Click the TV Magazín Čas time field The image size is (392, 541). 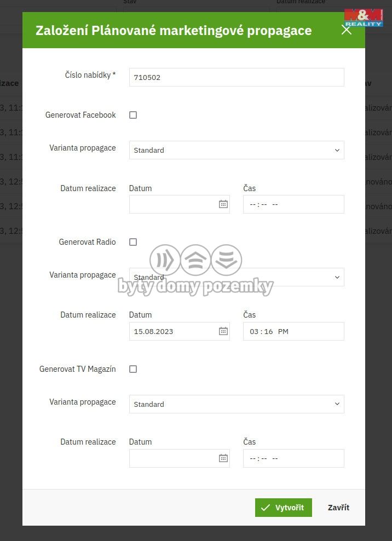click(293, 458)
